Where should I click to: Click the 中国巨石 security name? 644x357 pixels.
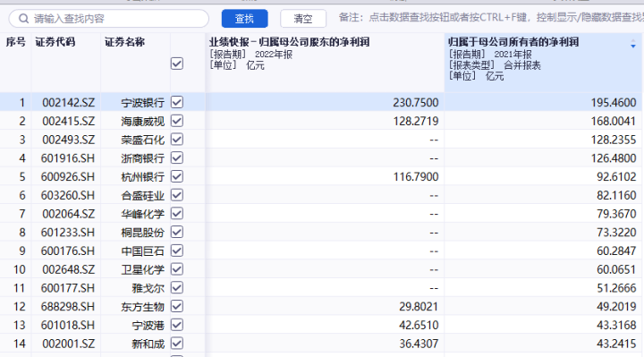pyautogui.click(x=143, y=251)
